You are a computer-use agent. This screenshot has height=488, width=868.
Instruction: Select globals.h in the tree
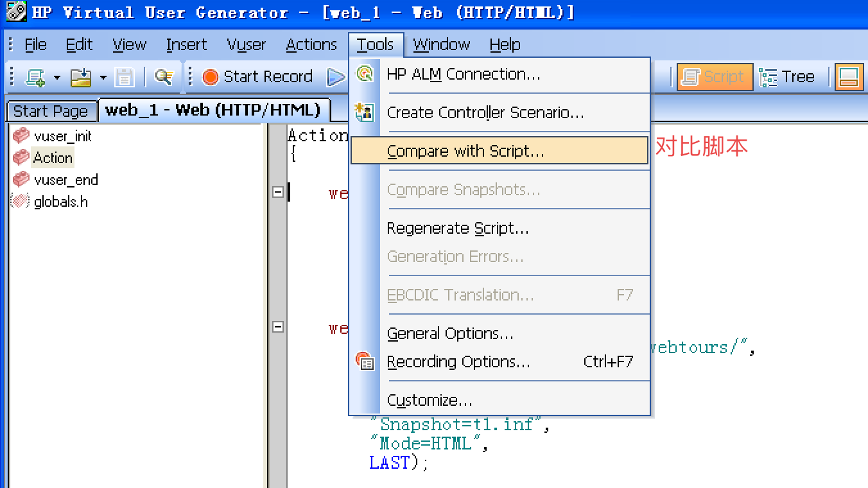61,202
